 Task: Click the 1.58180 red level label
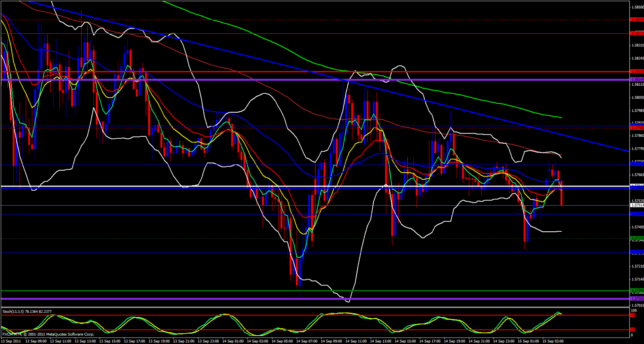[637, 72]
